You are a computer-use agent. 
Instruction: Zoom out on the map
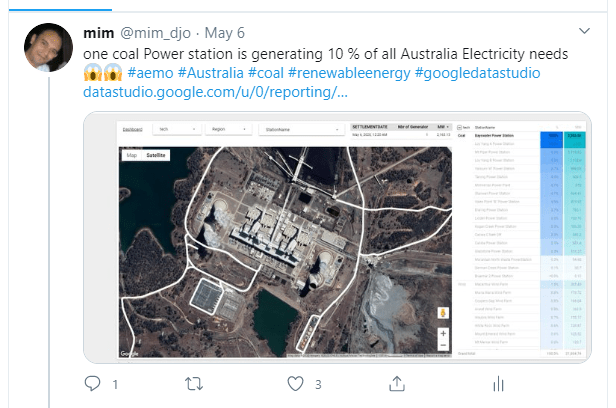[443, 346]
